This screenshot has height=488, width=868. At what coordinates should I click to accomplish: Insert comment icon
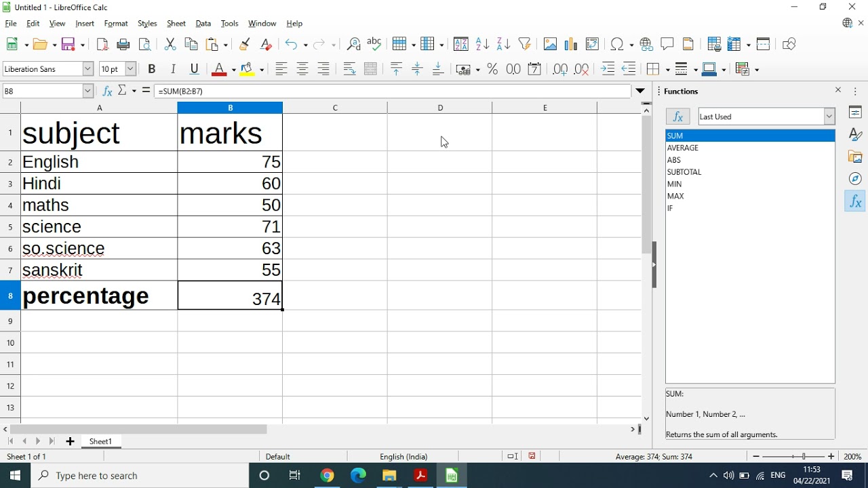(x=667, y=44)
